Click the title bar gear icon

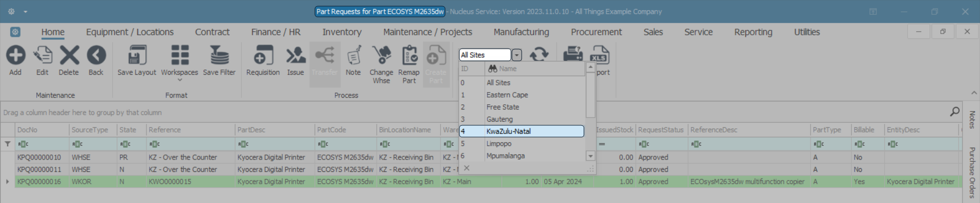click(11, 11)
